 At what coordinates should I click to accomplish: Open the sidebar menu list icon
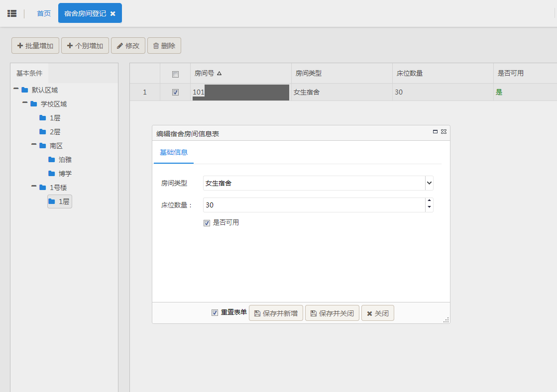(12, 13)
